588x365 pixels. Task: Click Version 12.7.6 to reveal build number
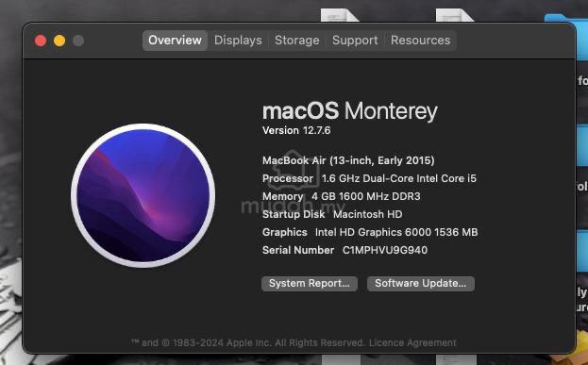pyautogui.click(x=296, y=130)
